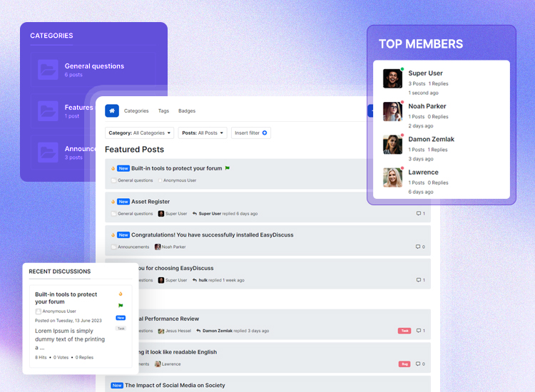Screen dimensions: 535x392
Task: Switch to the Tags tab
Action: [163, 110]
